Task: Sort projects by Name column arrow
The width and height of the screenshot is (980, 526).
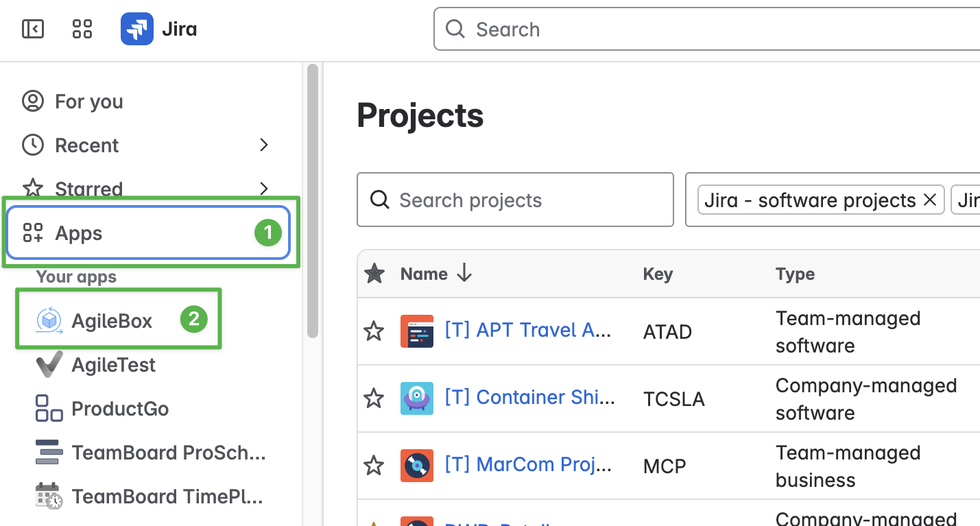Action: [464, 274]
